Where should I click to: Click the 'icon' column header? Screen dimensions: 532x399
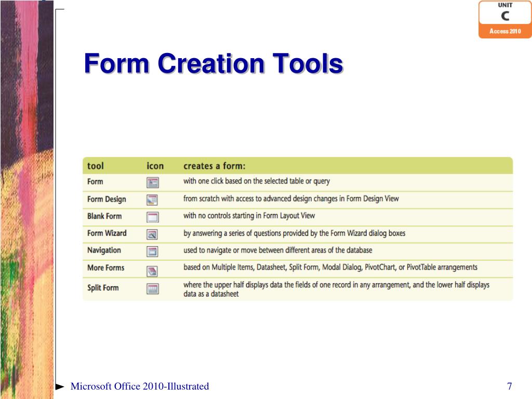[155, 166]
